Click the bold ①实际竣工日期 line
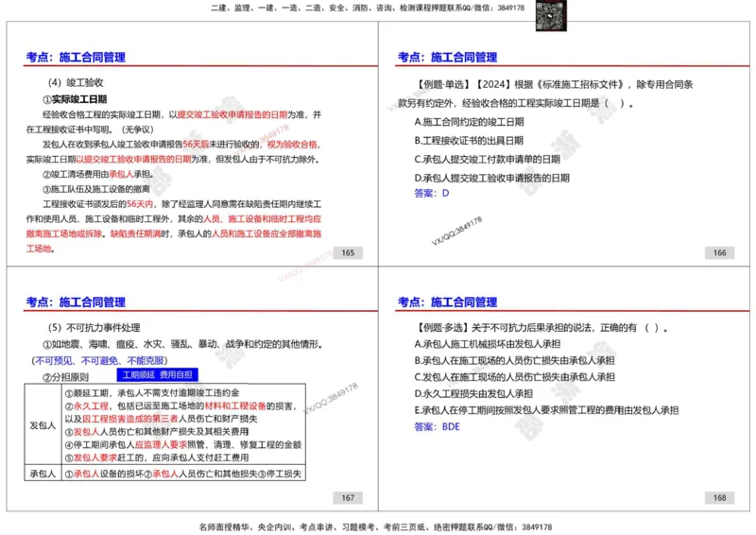 click(x=75, y=99)
